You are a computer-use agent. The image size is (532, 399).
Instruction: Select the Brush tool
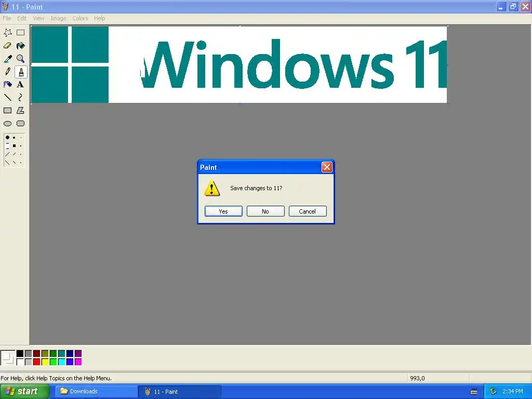pos(21,72)
